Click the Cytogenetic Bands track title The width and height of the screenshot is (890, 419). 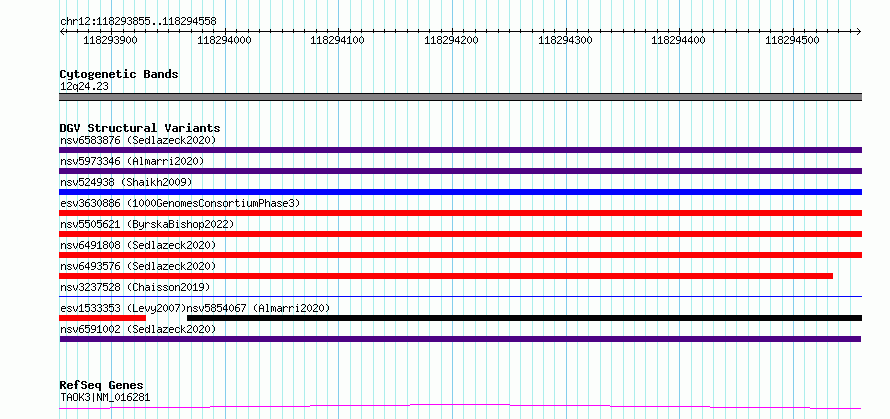click(x=119, y=74)
